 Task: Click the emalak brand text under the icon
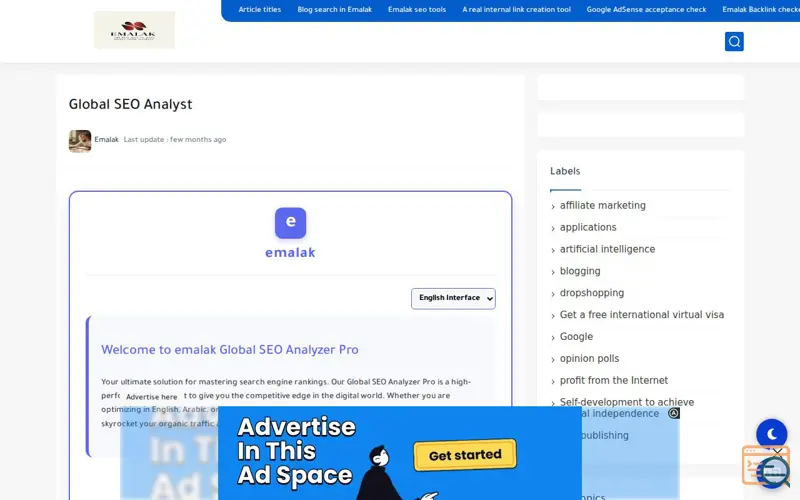[x=290, y=253]
